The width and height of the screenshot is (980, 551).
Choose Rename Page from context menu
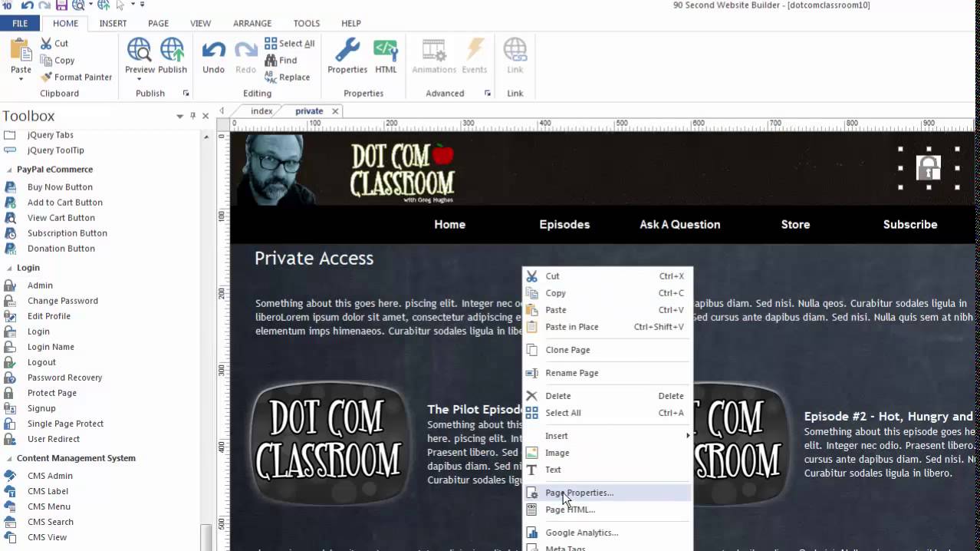pos(607,373)
